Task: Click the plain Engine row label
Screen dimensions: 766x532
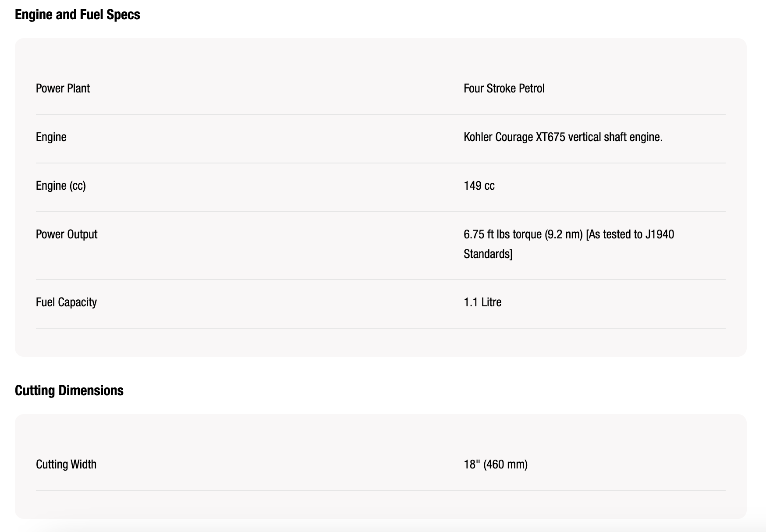Action: 51,137
